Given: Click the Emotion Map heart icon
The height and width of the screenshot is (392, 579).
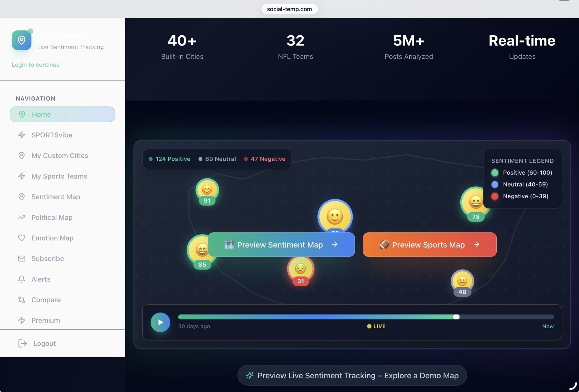Looking at the screenshot, I should tap(22, 238).
